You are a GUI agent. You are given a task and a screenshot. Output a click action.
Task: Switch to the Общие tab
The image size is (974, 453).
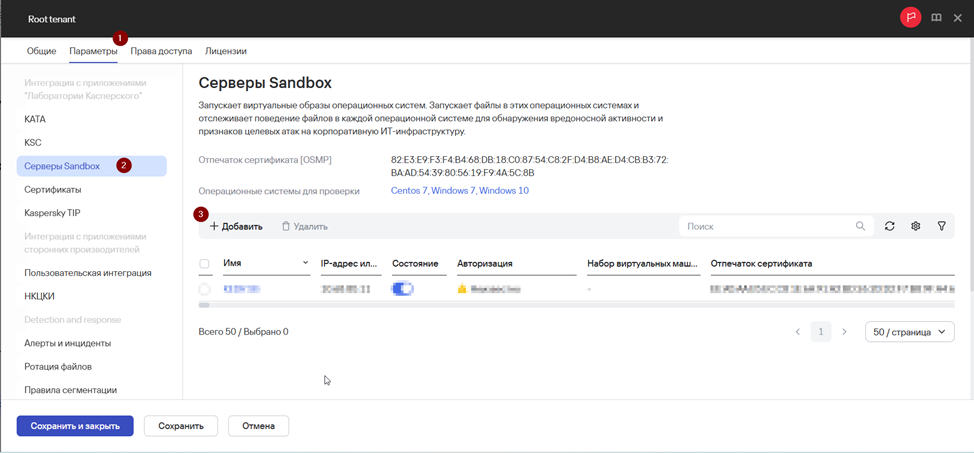tap(41, 51)
